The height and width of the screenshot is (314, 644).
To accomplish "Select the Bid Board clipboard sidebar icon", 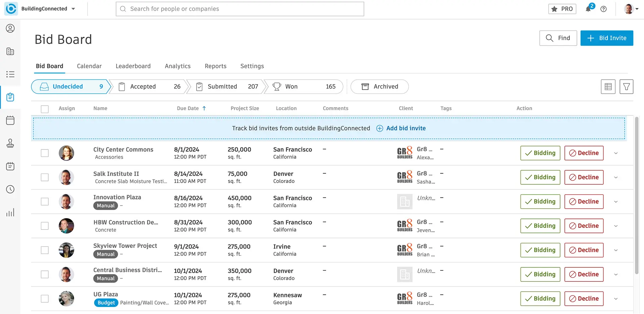I will 10,97.
